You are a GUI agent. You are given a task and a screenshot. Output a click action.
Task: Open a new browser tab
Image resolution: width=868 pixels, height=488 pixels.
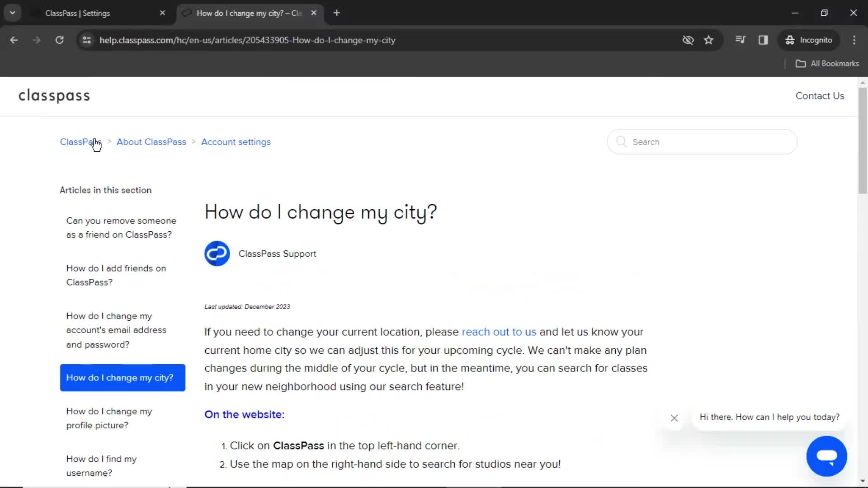(x=336, y=13)
